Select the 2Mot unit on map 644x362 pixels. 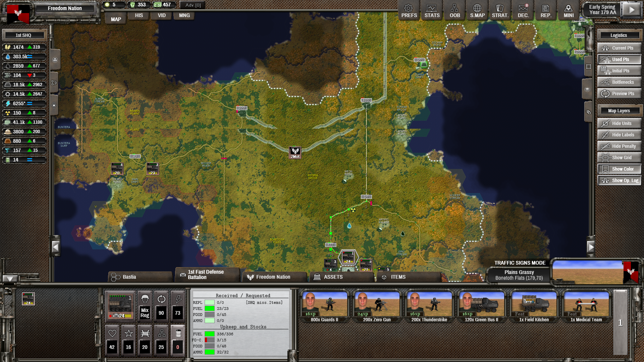click(295, 153)
